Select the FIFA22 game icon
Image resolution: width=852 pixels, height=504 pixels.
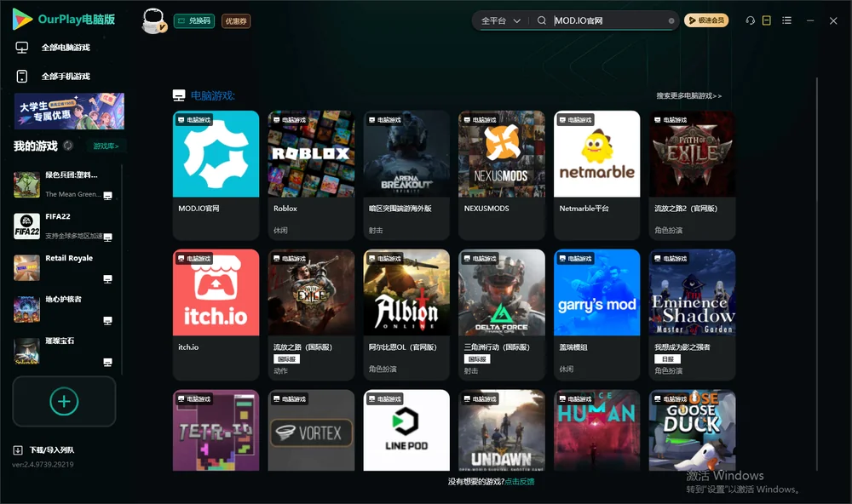pyautogui.click(x=26, y=226)
